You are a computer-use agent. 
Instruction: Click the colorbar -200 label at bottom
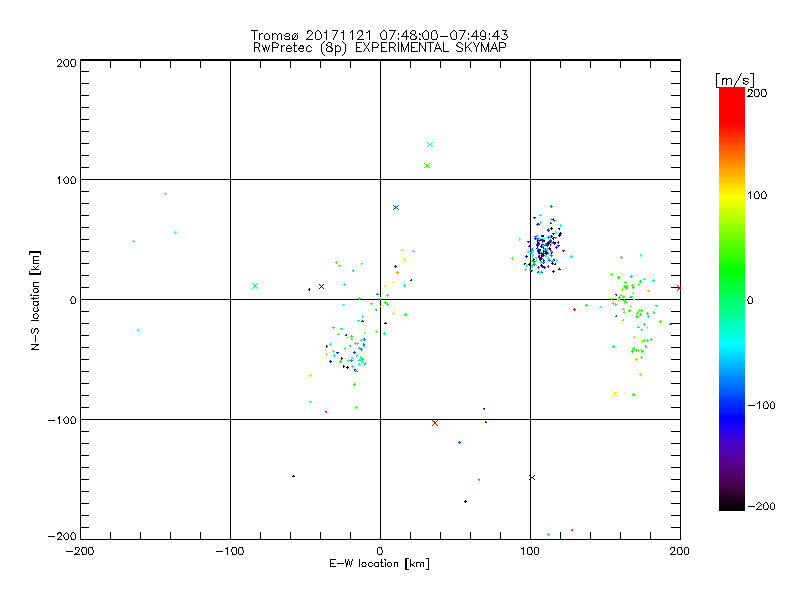click(761, 506)
